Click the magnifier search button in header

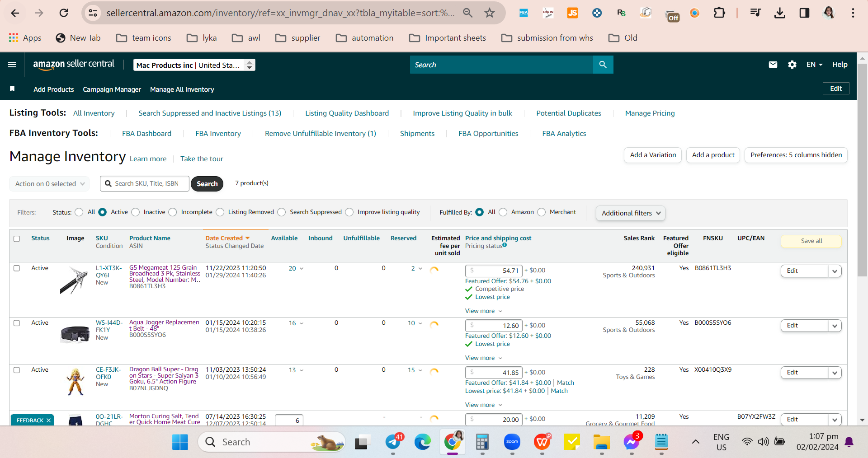click(x=603, y=65)
